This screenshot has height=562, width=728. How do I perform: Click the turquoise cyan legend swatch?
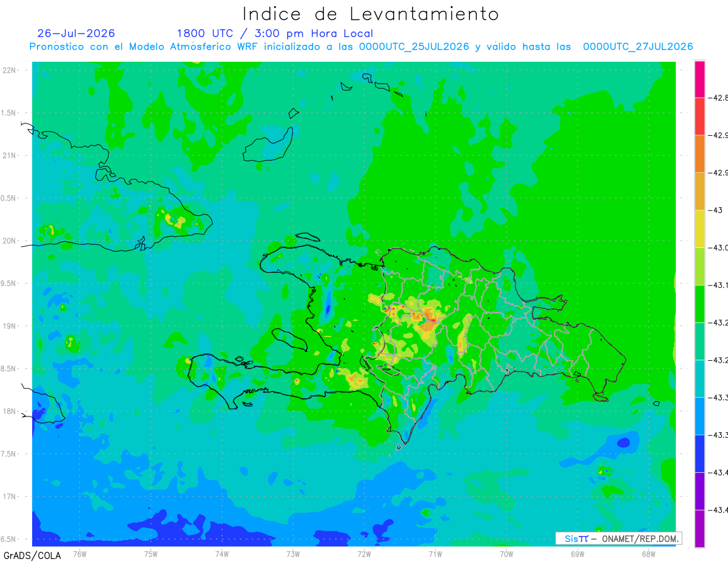point(699,378)
